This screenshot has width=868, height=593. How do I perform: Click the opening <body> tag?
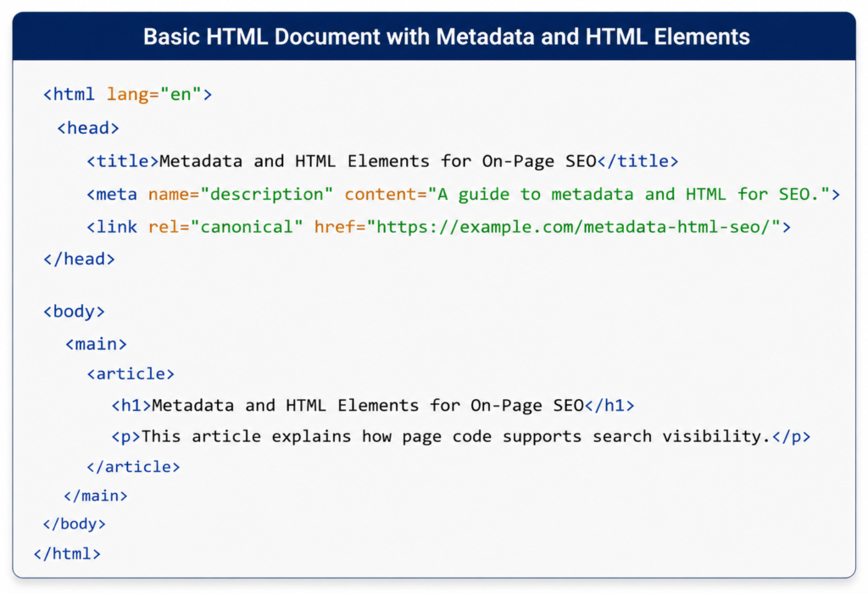pos(75,312)
